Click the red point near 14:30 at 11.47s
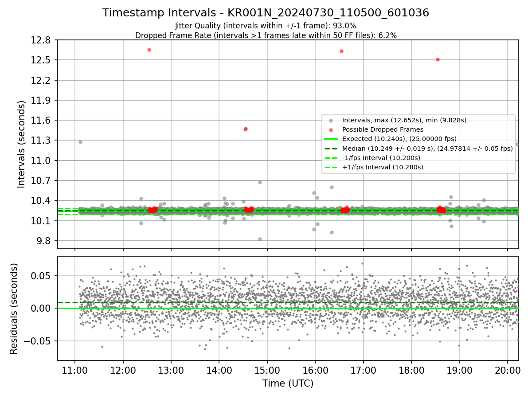Viewport: 532px width, 399px height. pos(246,129)
